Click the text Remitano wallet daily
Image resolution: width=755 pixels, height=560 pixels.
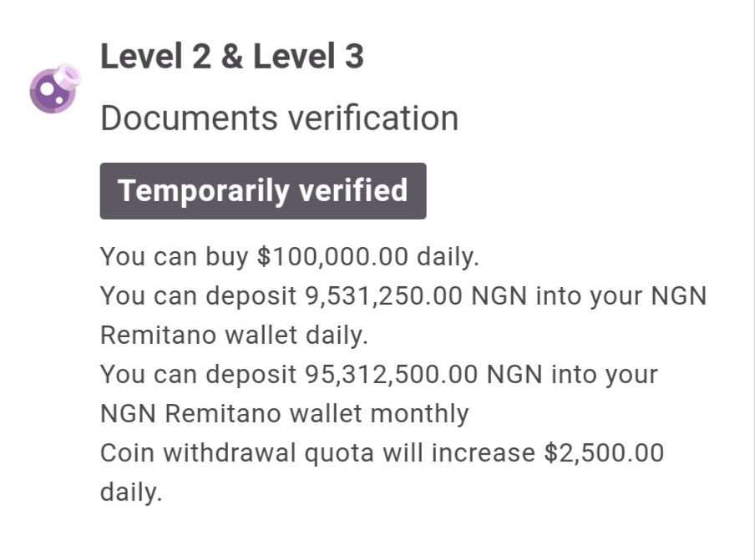point(233,335)
